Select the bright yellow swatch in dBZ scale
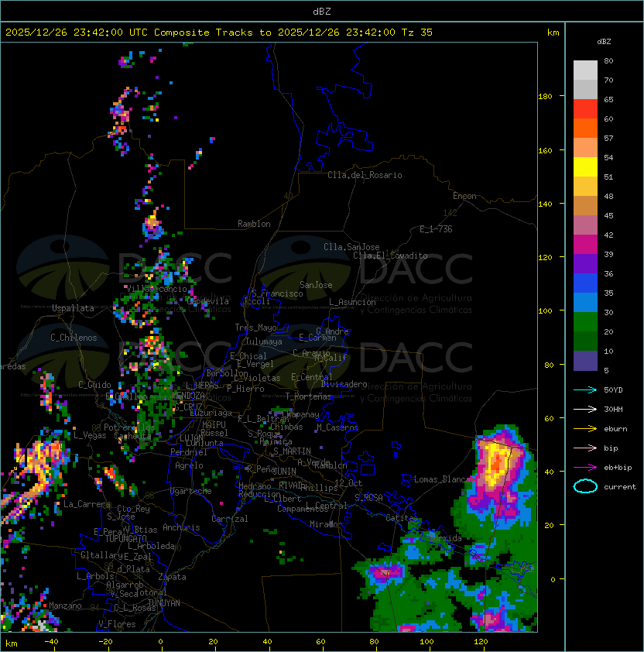This screenshot has height=652, width=644. point(585,167)
